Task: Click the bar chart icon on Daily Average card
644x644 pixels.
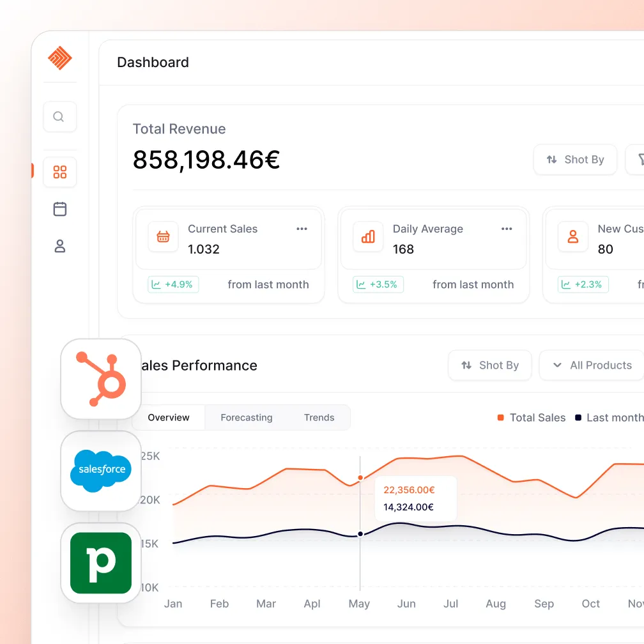Action: coord(367,236)
